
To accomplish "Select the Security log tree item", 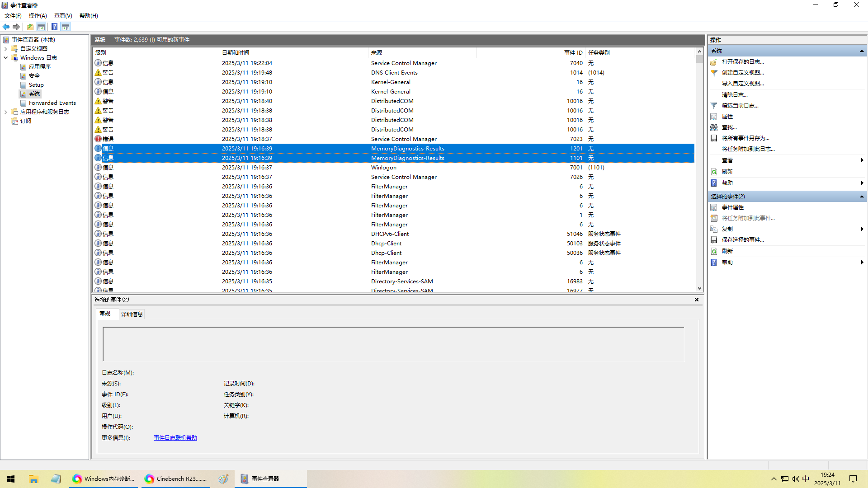I will click(34, 76).
